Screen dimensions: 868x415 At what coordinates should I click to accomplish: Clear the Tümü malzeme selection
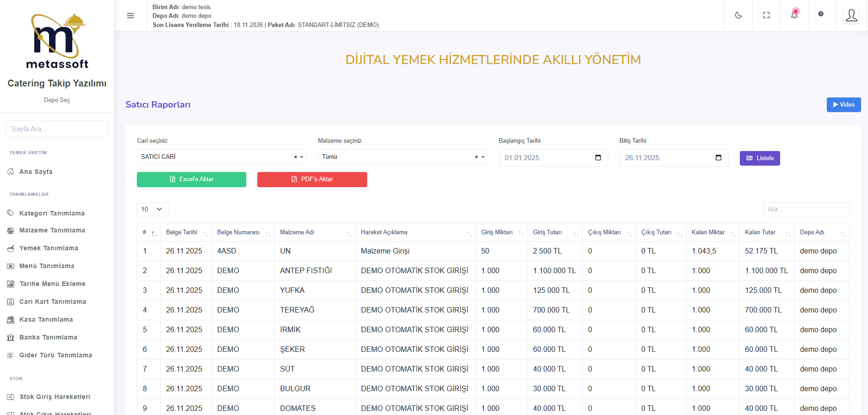476,157
